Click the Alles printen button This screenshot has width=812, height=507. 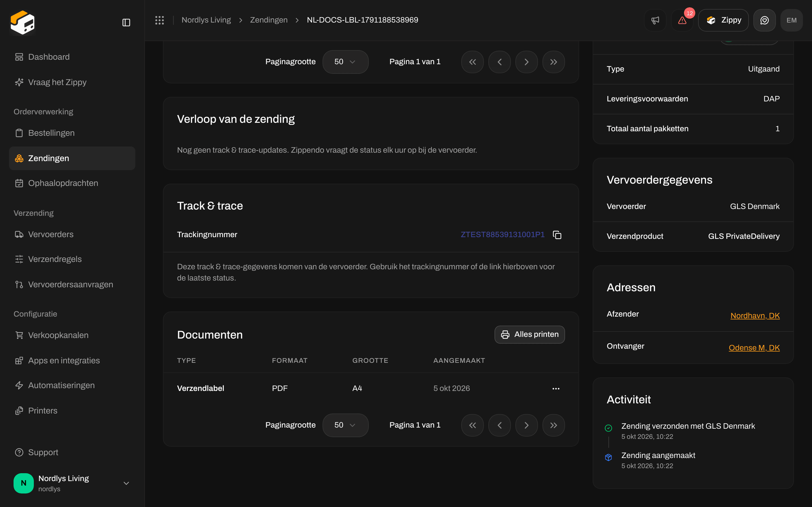click(529, 334)
